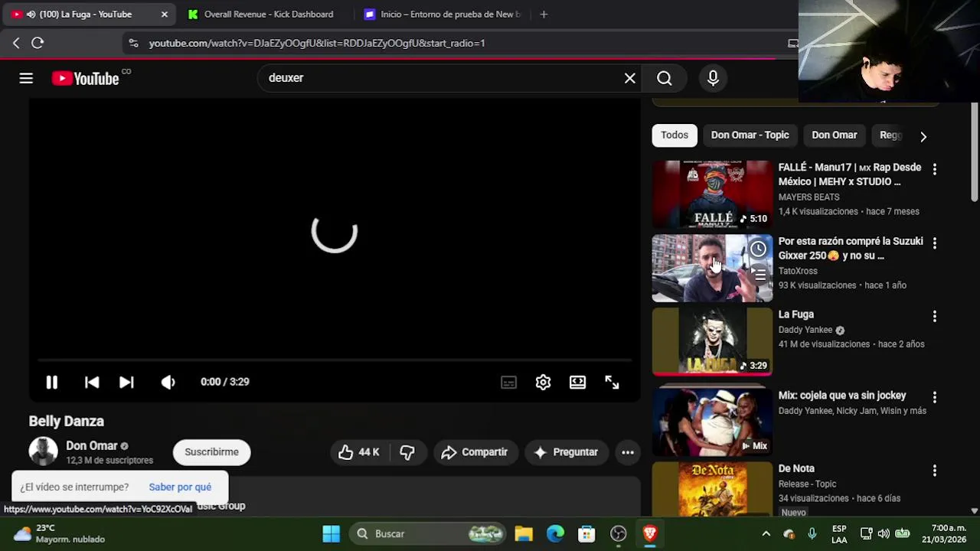The image size is (980, 551).
Task: Show hidden system tray icons
Action: (766, 533)
